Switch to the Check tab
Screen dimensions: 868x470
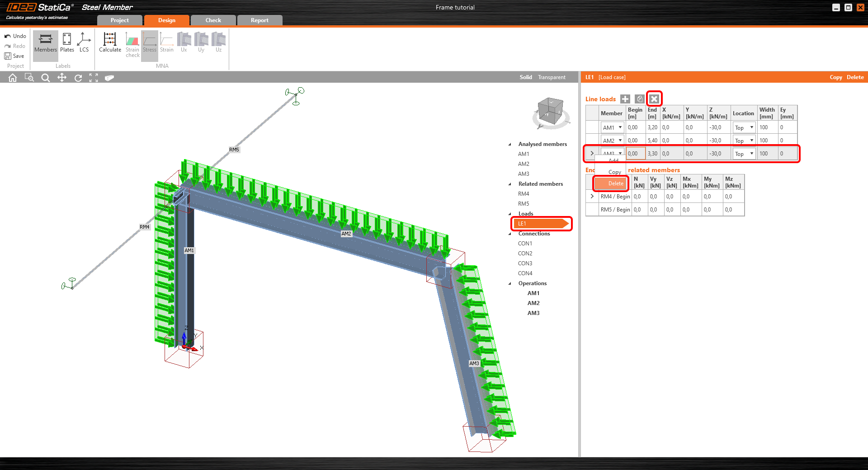coord(213,20)
